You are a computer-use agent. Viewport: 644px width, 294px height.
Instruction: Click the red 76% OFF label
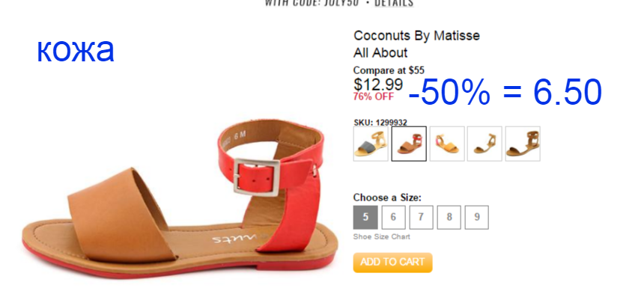374,97
